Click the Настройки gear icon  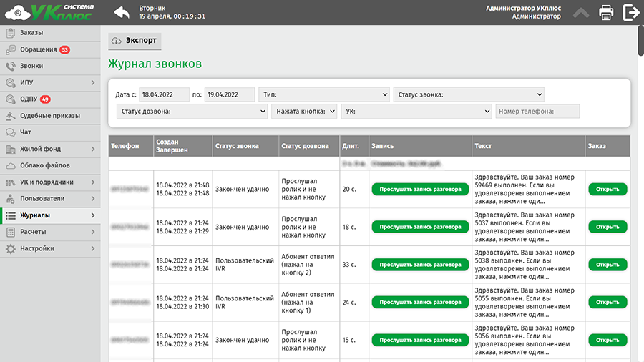click(x=11, y=249)
